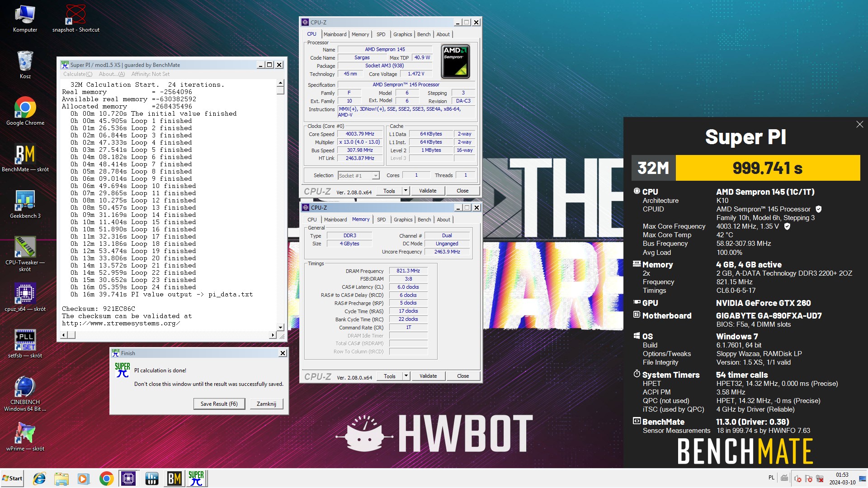The width and height of the screenshot is (868, 488).
Task: Switch to Super PI from the taskbar
Action: point(197,479)
